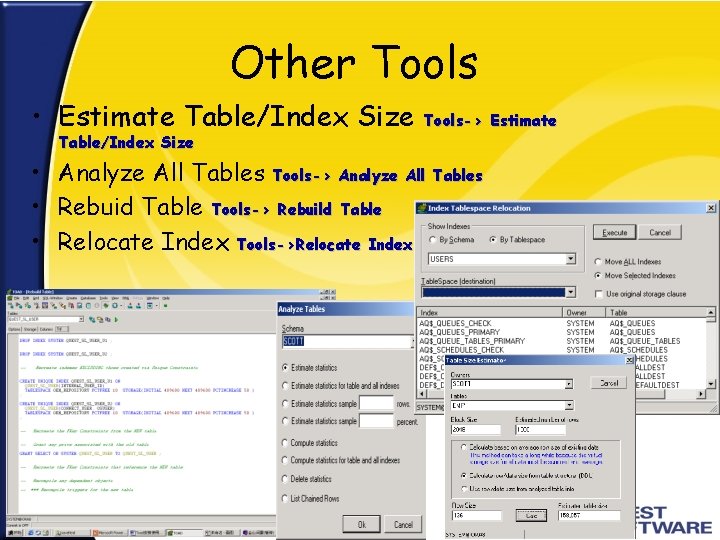
Task: Select Estimate statistics for table and all indexes
Action: click(x=285, y=386)
